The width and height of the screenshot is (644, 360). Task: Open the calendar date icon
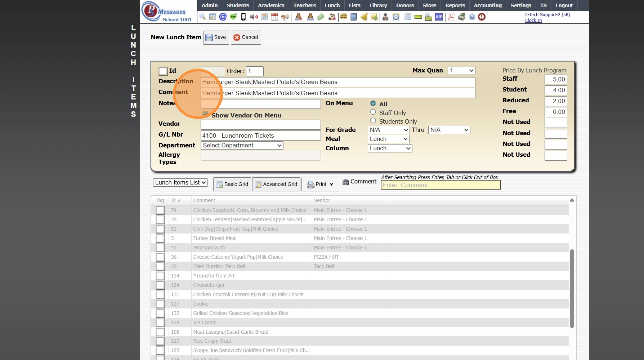pos(274,17)
